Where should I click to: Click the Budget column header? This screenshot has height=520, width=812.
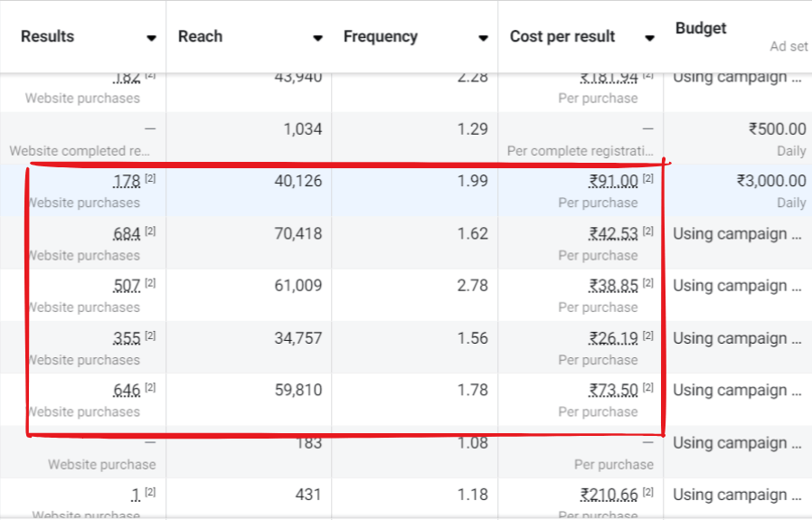[701, 29]
